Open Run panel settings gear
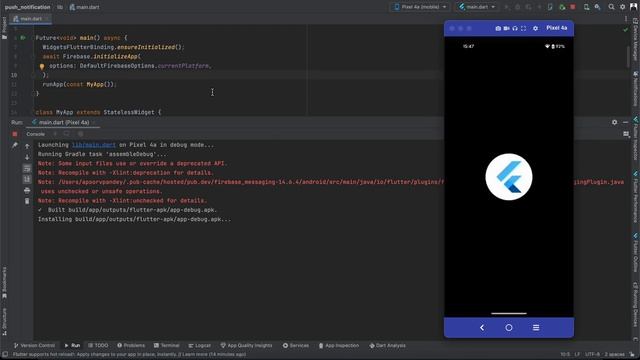 click(x=614, y=122)
